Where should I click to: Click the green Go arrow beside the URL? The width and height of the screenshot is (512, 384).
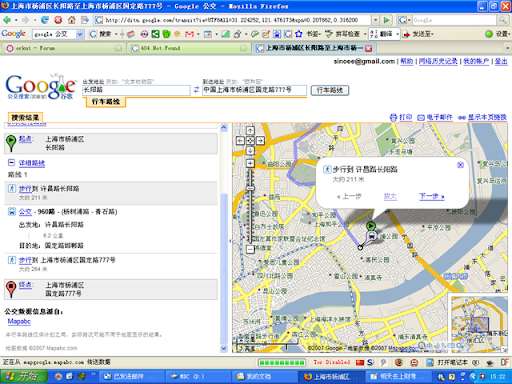click(386, 20)
